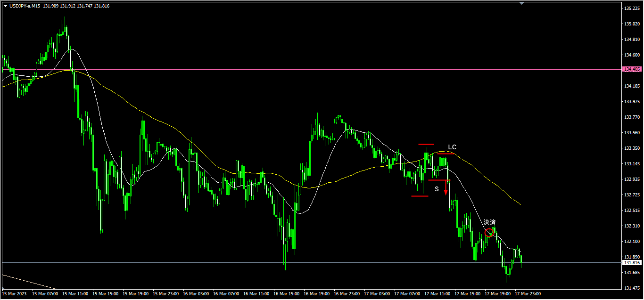Click the 135.225 level on price scale

[632, 8]
